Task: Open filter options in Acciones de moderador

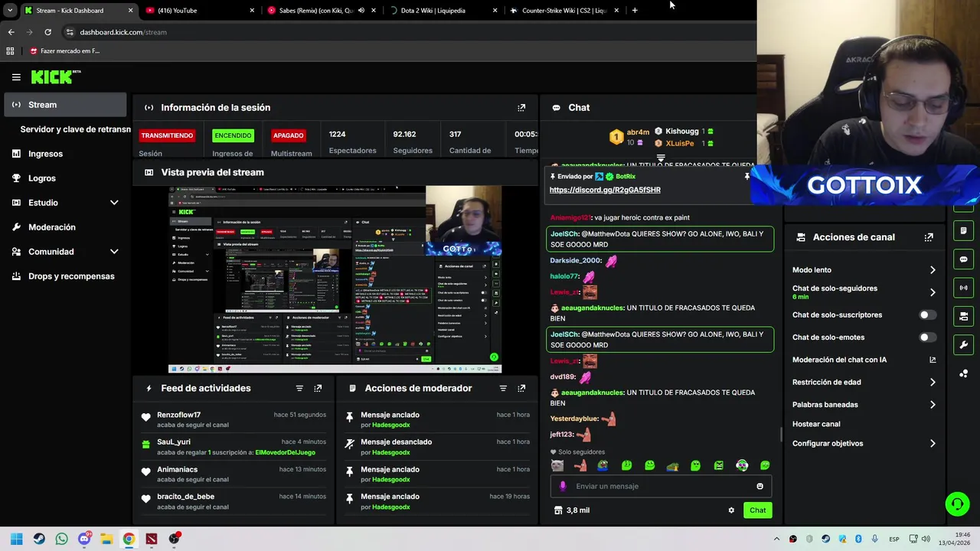Action: pyautogui.click(x=503, y=389)
